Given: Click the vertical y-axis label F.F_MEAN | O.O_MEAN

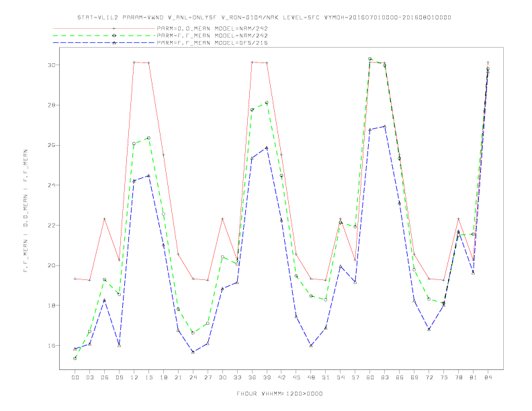Looking at the screenshot, I should (x=26, y=211).
